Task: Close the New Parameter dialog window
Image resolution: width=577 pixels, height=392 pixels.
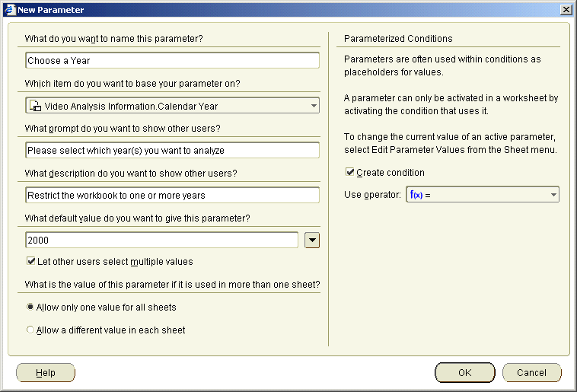Action: click(x=566, y=10)
